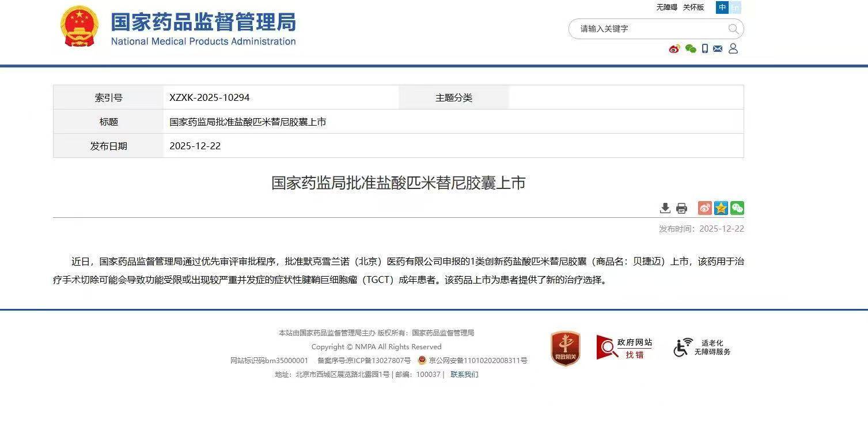Open the user account icon in the header
Viewport: 868px width, 423px height.
click(733, 49)
